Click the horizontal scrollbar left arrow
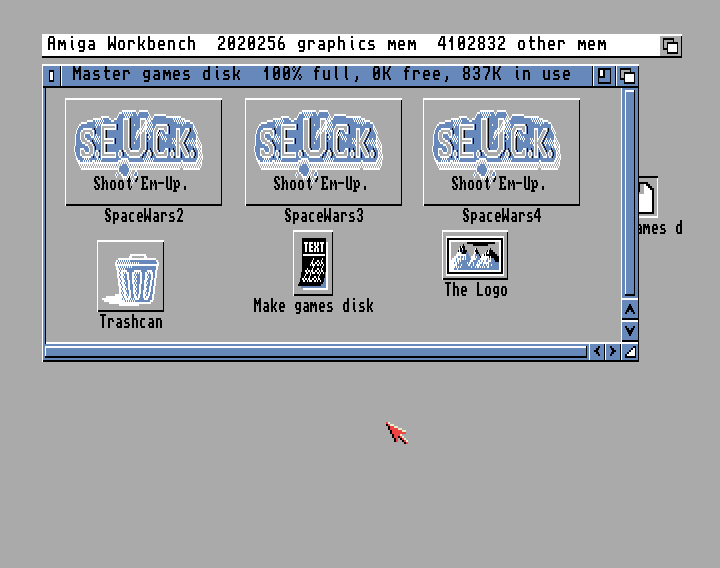 coord(597,352)
